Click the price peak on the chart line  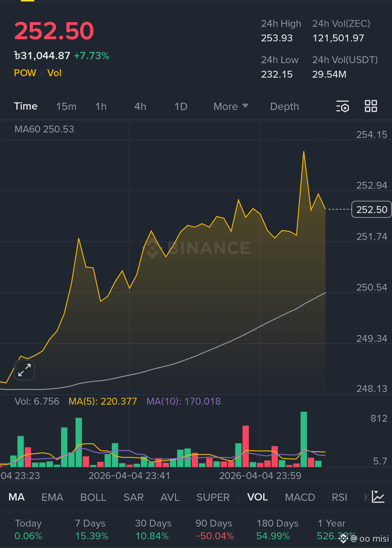point(304,152)
